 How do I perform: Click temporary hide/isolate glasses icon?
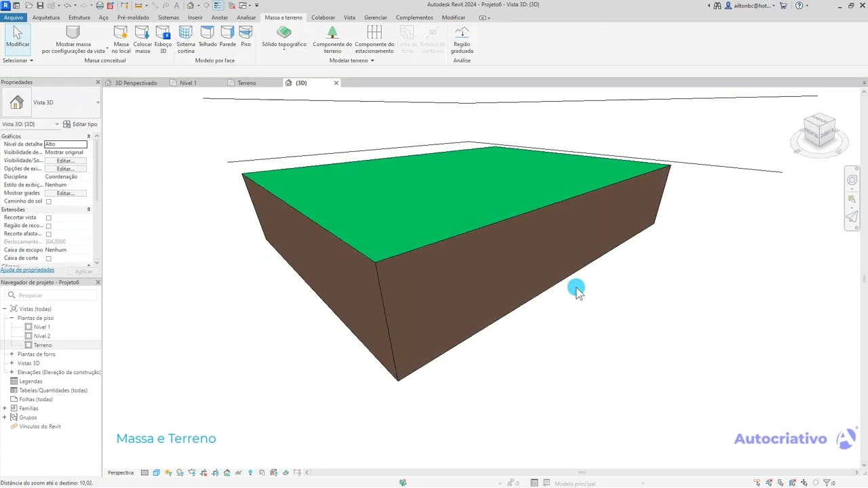coord(239,473)
